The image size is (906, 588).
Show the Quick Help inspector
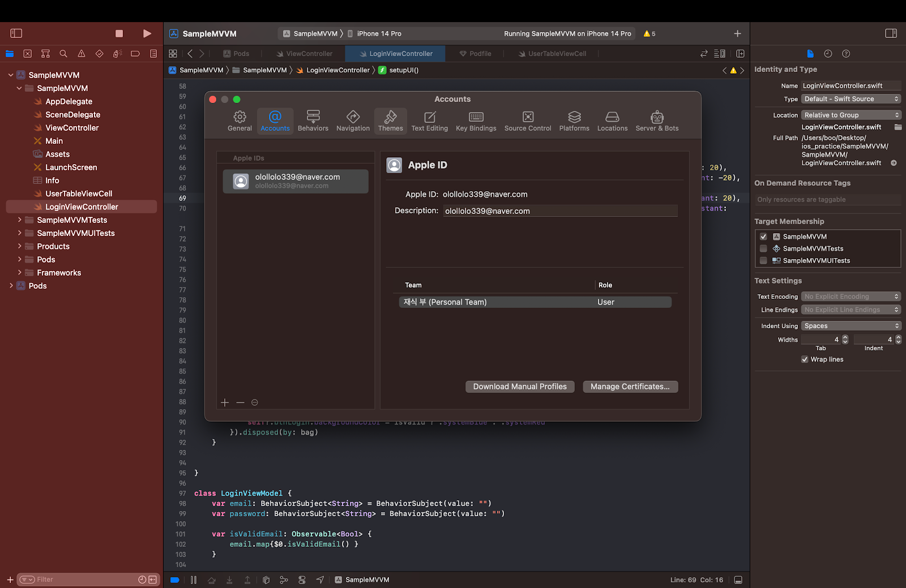pyautogui.click(x=846, y=54)
